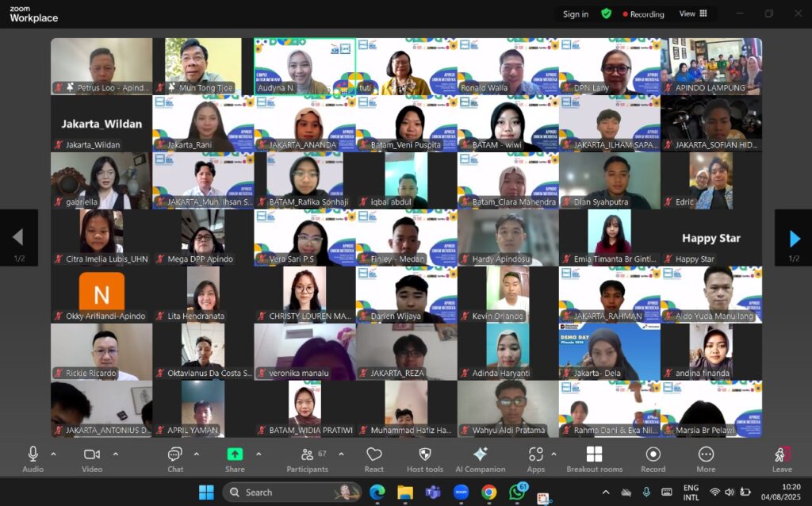Select Petrus Loo's video thumbnail
The width and height of the screenshot is (812, 506).
[101, 67]
